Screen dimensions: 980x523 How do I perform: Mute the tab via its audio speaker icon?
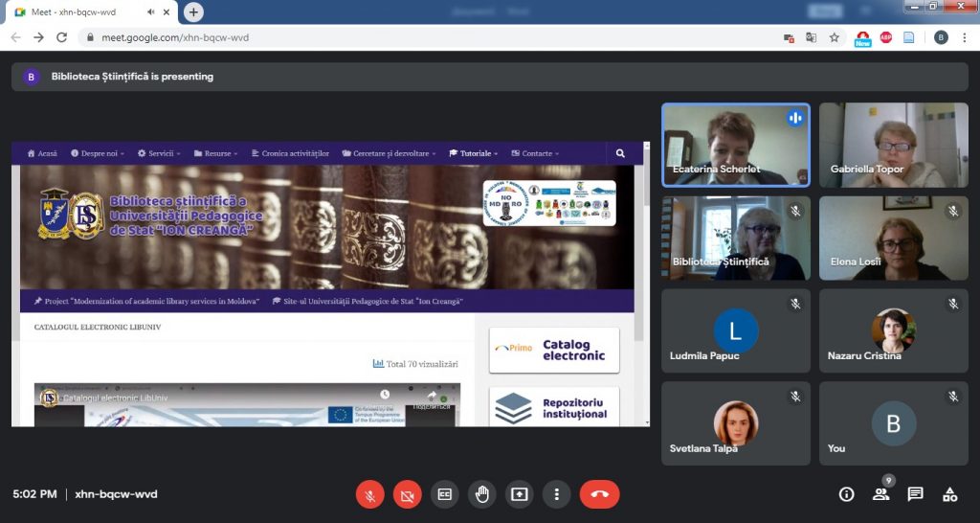coord(151,11)
